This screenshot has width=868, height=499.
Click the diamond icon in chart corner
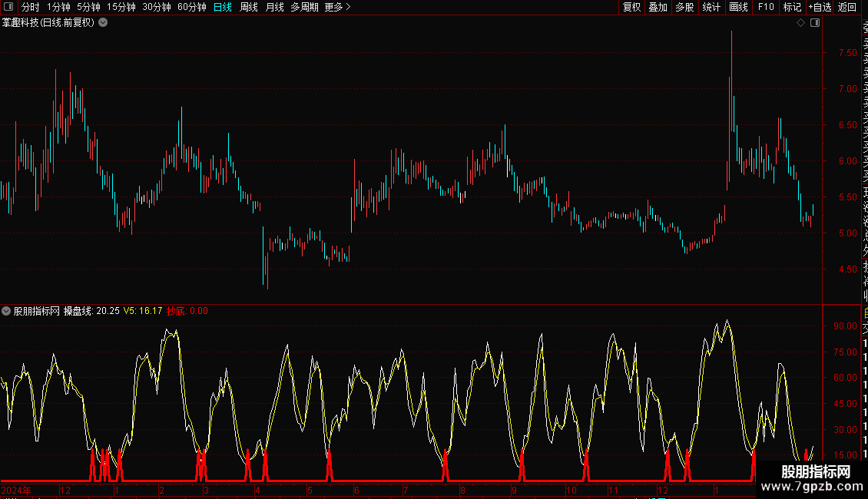coord(800,23)
